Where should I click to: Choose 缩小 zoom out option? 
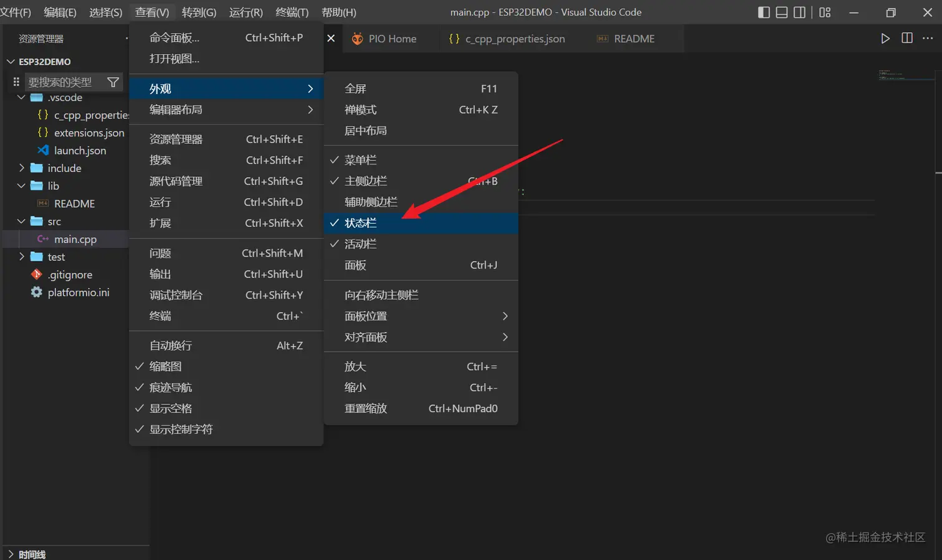click(x=421, y=387)
